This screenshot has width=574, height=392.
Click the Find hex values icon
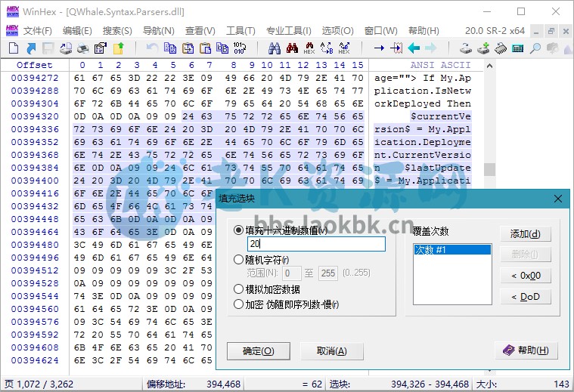(309, 48)
